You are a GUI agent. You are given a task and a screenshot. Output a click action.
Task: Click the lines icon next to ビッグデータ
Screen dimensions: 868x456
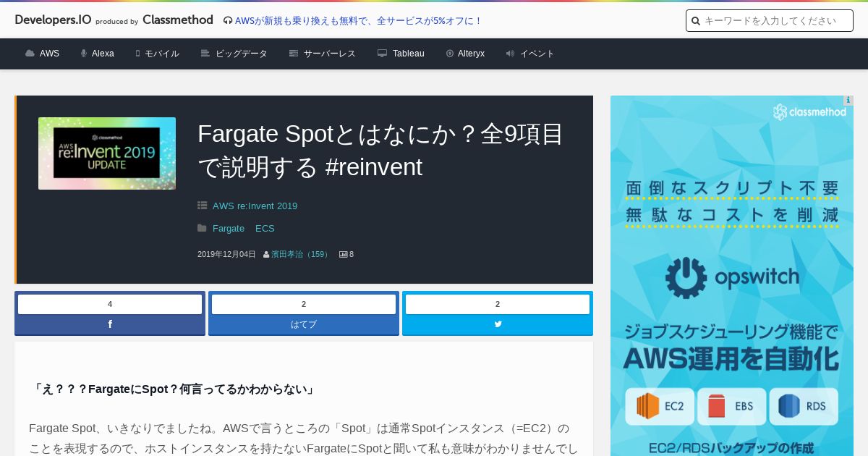205,54
